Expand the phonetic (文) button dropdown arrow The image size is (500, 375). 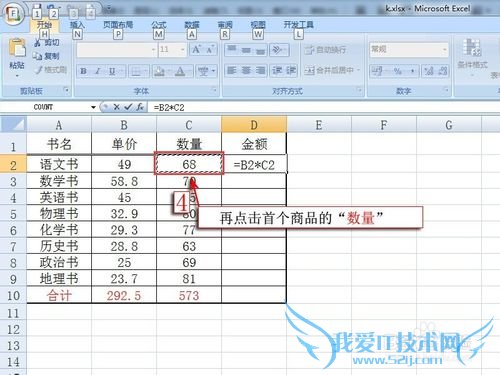[x=213, y=71]
